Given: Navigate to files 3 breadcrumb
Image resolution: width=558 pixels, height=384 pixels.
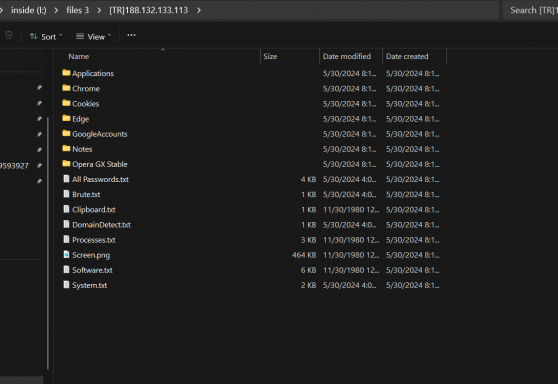Looking at the screenshot, I should [x=78, y=10].
